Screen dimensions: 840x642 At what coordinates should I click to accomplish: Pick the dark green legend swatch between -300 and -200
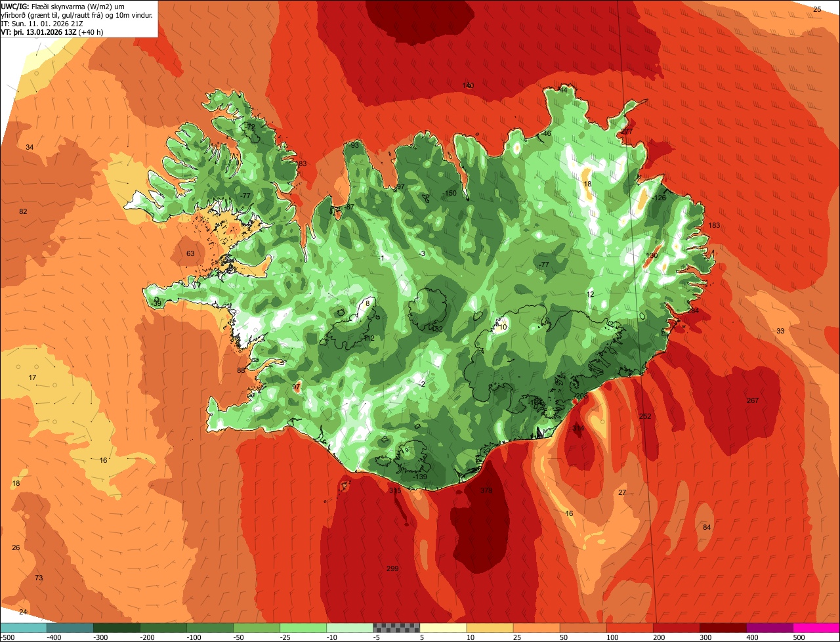point(117,628)
